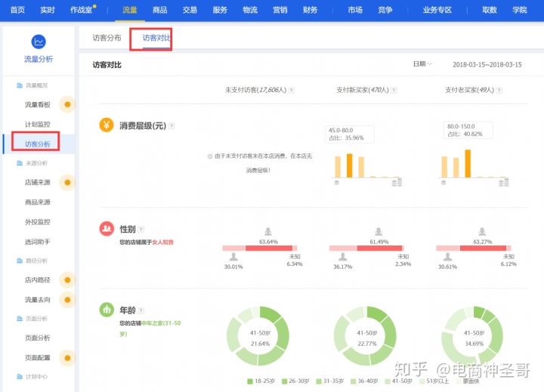Click help icon beside 支付新买家
544x392 pixels.
point(394,90)
